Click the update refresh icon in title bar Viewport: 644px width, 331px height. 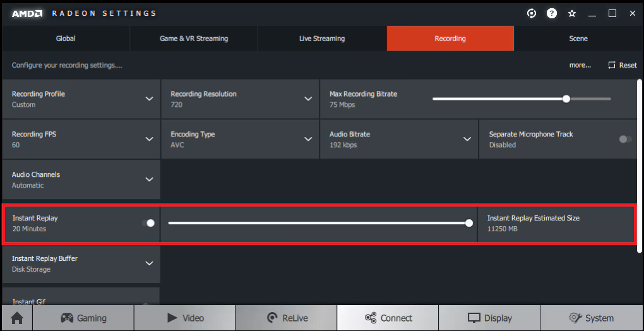click(x=532, y=13)
